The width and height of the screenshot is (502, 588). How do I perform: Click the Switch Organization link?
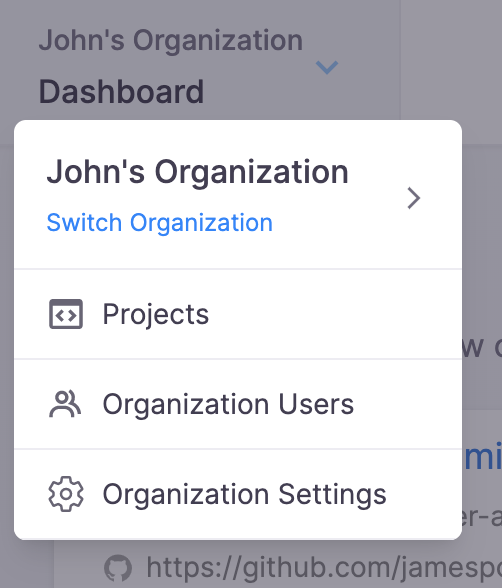(x=159, y=223)
